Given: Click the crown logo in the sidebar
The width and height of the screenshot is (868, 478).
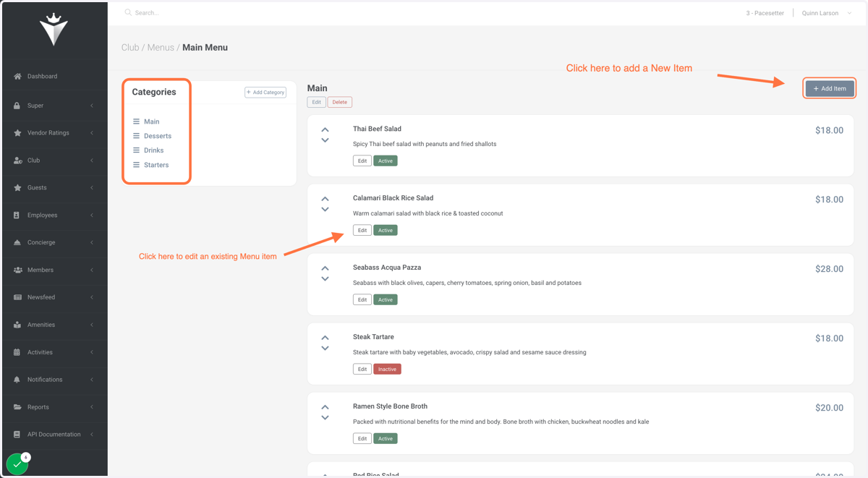Looking at the screenshot, I should tap(54, 30).
